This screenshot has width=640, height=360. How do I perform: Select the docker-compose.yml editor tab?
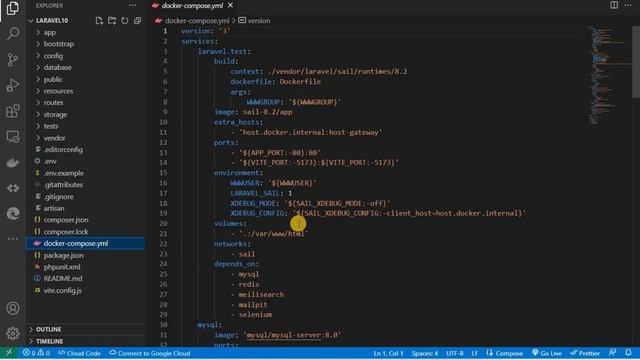click(x=192, y=5)
